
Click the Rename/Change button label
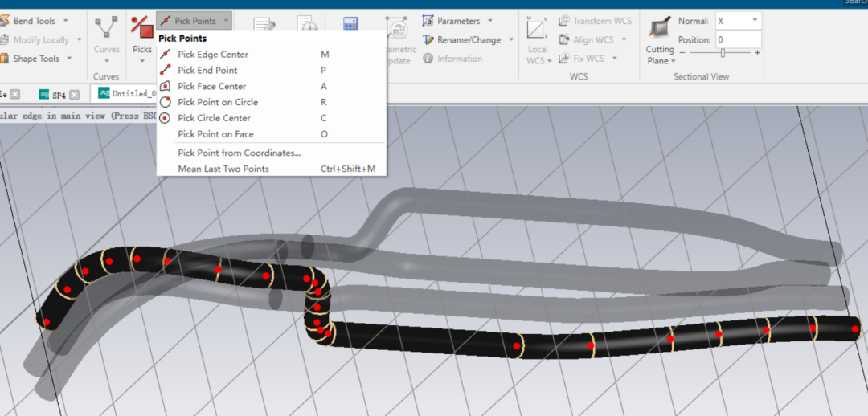469,40
